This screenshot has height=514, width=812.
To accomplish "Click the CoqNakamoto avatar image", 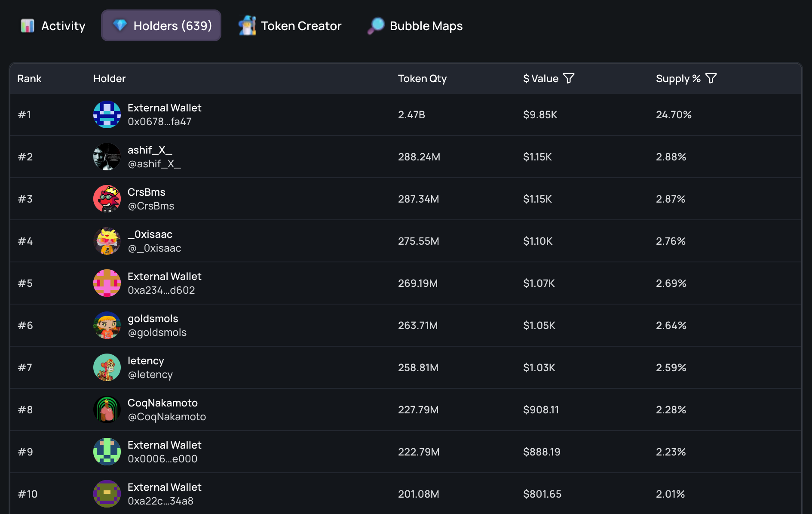I will 107,409.
